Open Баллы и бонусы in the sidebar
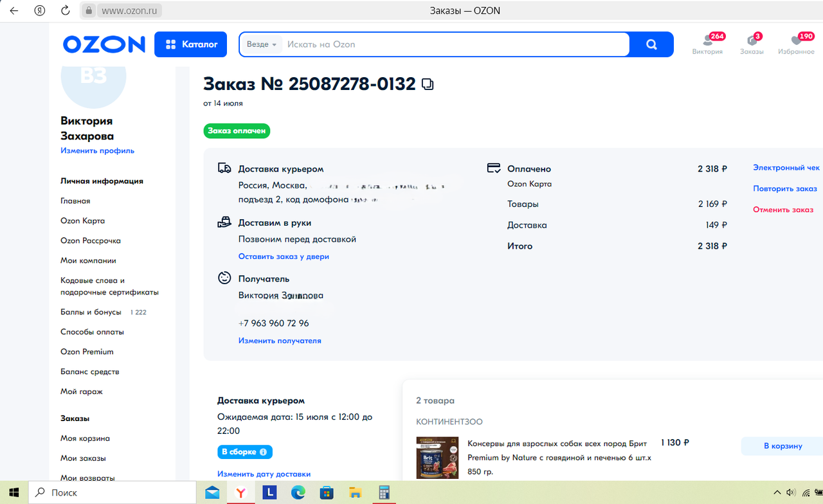The image size is (823, 504). 91,312
